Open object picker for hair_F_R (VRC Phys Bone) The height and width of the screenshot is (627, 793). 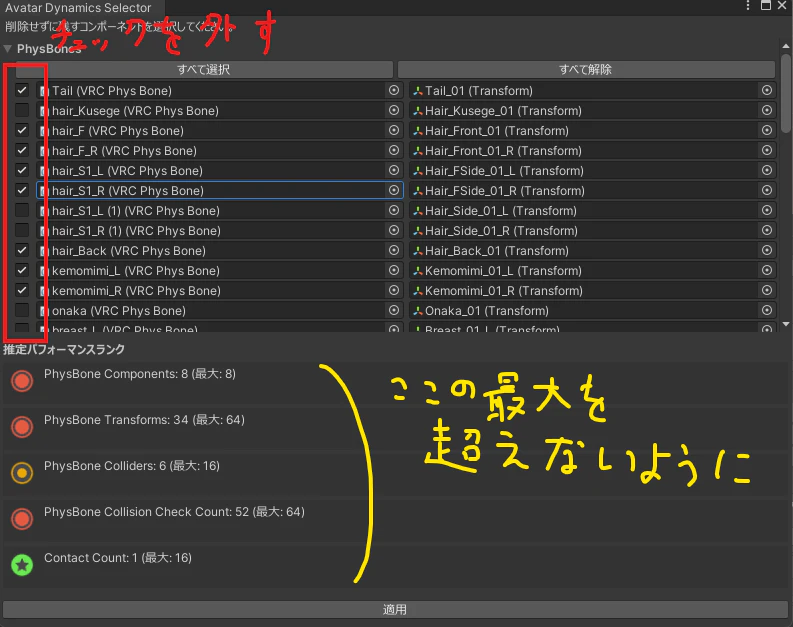pos(394,150)
